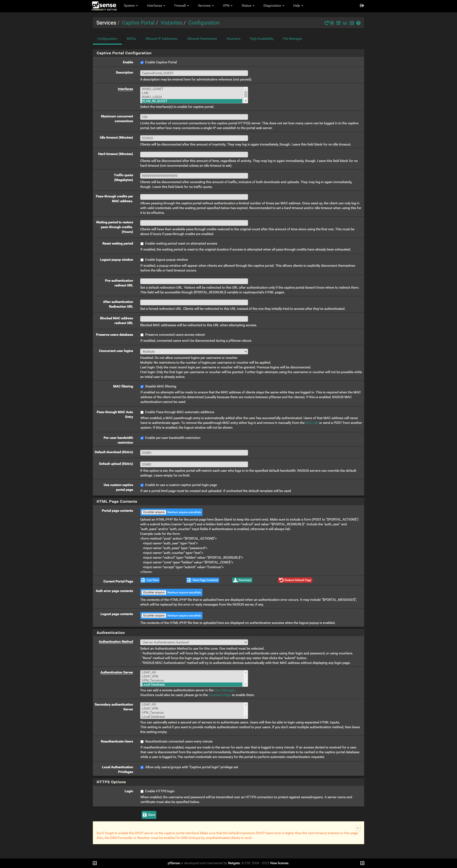Image resolution: width=457 pixels, height=868 pixels.
Task: Open the Help menu
Action: coord(298,5)
